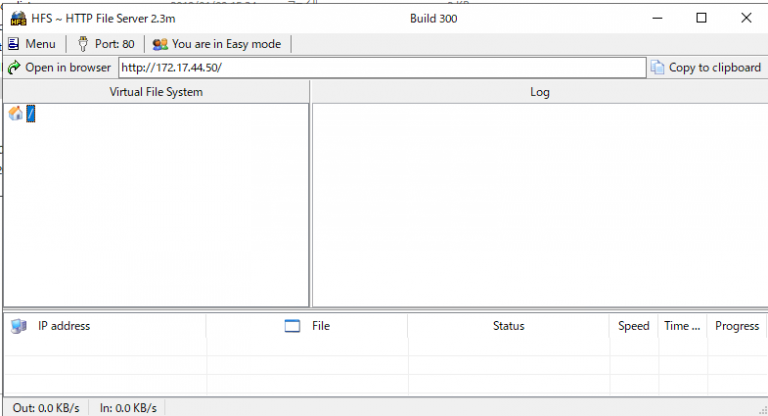Maximize the HFS window
This screenshot has height=416, width=768.
(x=701, y=19)
